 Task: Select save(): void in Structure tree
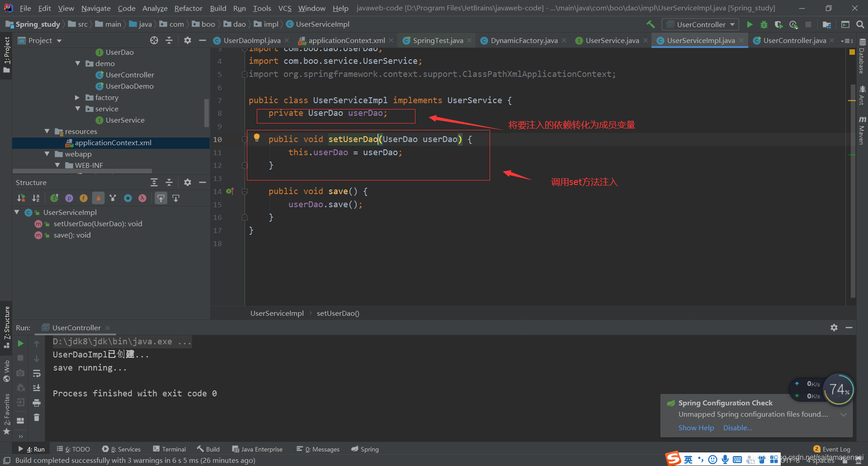(x=72, y=235)
